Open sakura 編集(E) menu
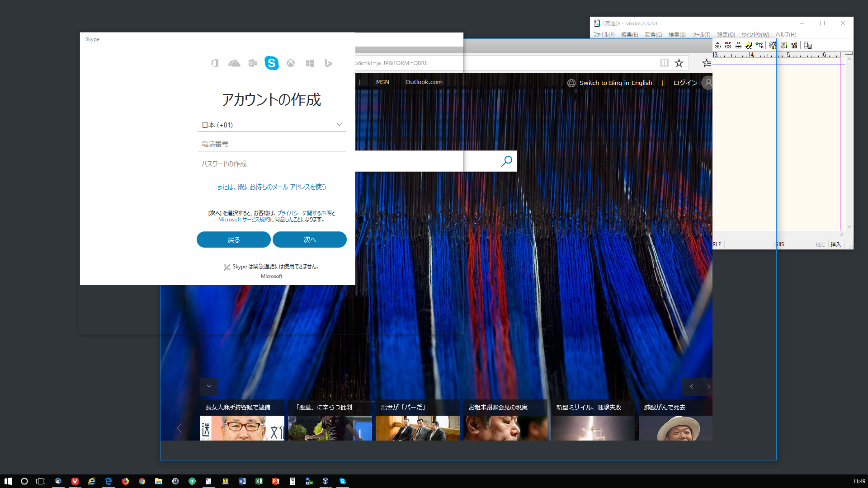Viewport: 868px width, 488px height. [629, 35]
